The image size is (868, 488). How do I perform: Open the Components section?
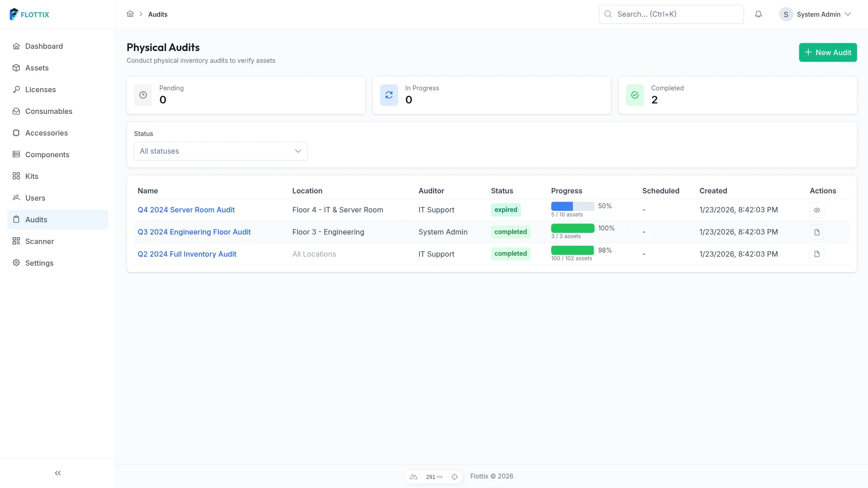point(47,155)
